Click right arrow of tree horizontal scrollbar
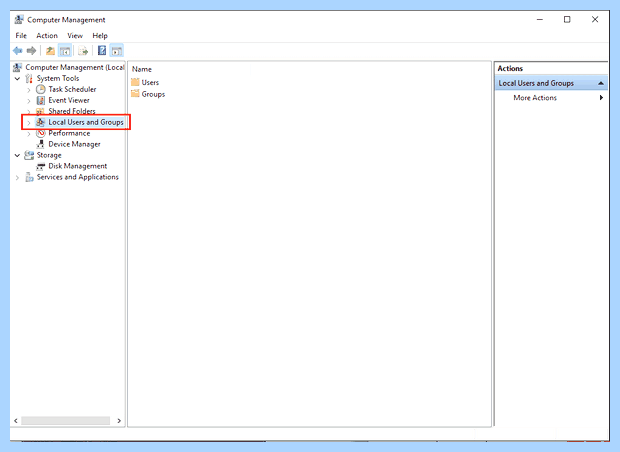The height and width of the screenshot is (452, 620). tap(119, 421)
